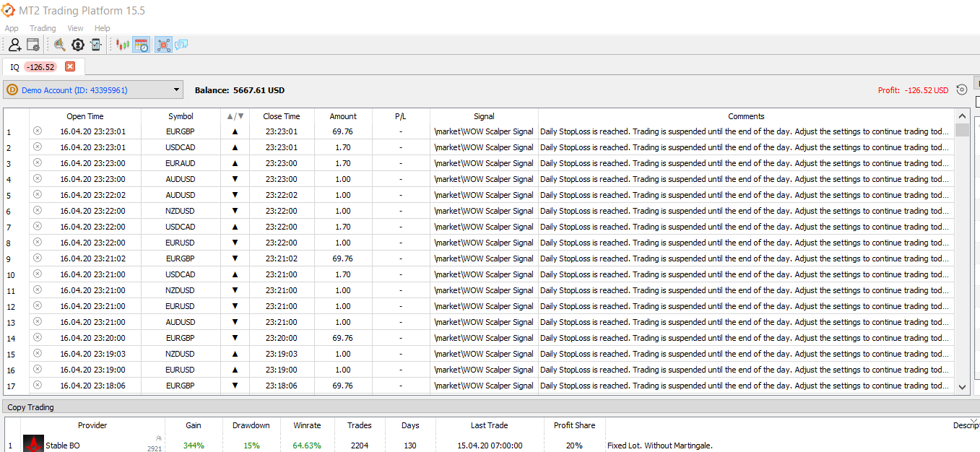
Task: Select the EURAUD symbol in row 3
Action: [x=181, y=163]
